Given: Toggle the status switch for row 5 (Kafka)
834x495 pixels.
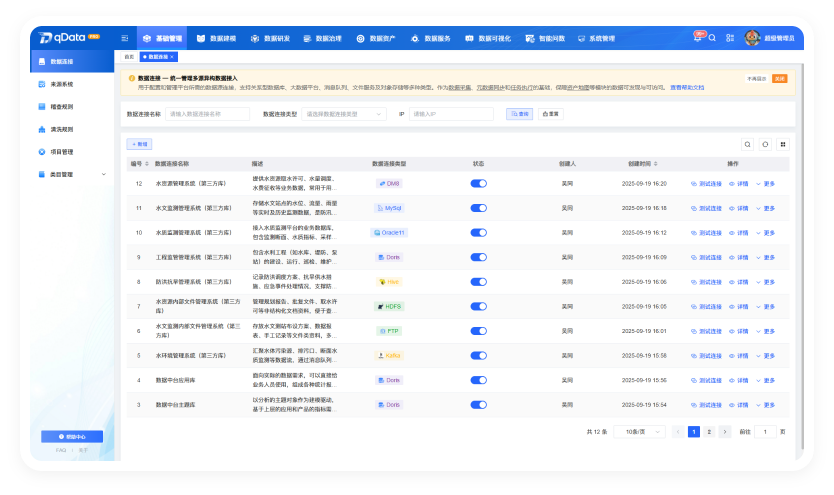Looking at the screenshot, I should [479, 355].
